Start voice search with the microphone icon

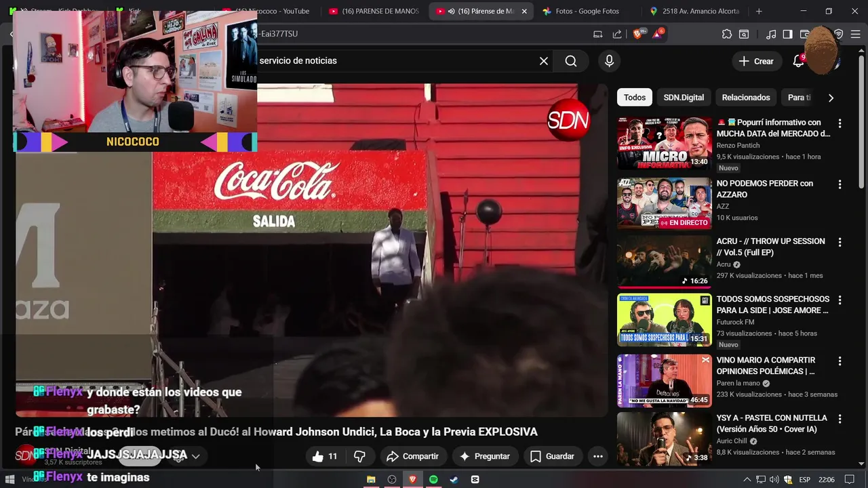[x=609, y=61]
